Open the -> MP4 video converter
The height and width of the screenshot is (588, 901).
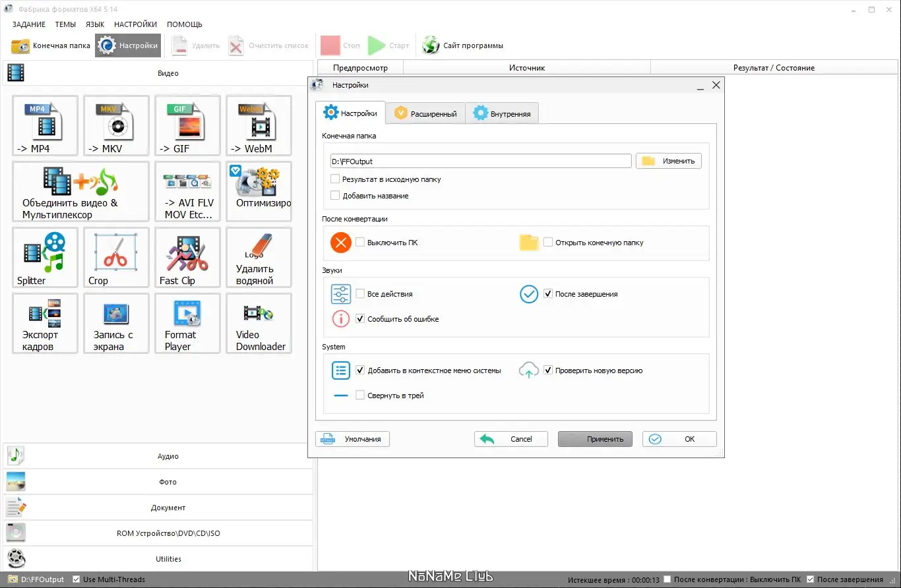[x=45, y=126]
